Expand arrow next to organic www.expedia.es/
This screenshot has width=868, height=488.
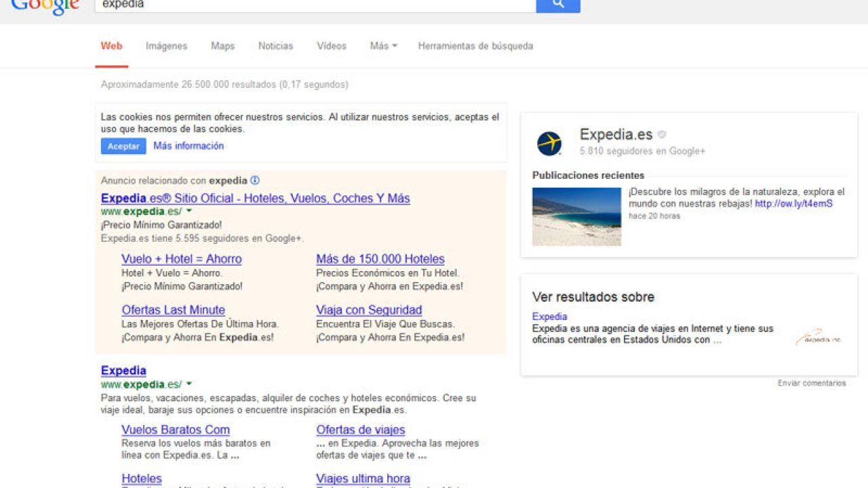(x=189, y=384)
